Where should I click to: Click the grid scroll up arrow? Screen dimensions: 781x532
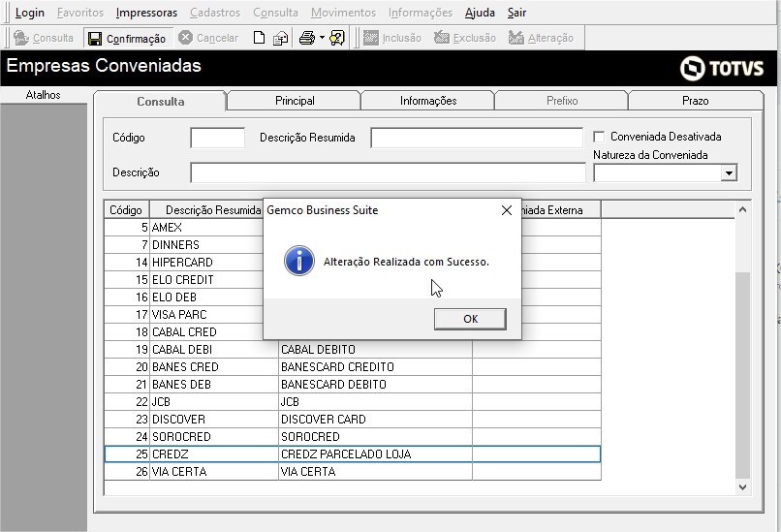pyautogui.click(x=742, y=209)
